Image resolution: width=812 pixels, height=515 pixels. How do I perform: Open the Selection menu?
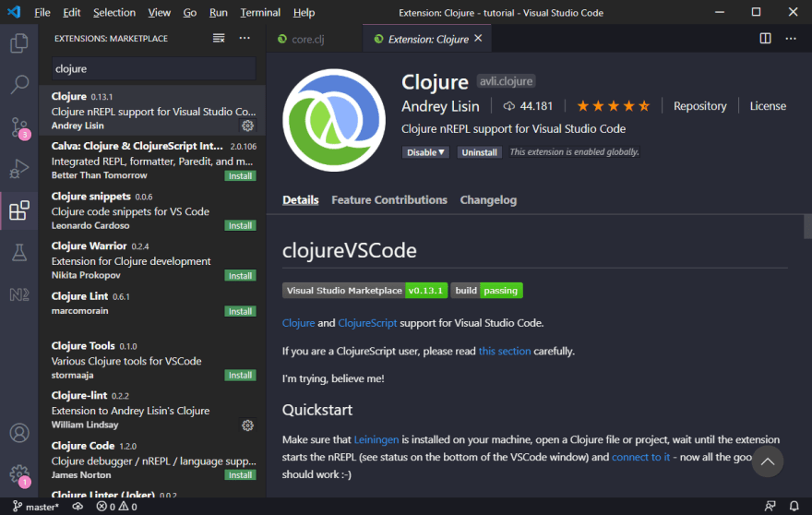pos(113,12)
